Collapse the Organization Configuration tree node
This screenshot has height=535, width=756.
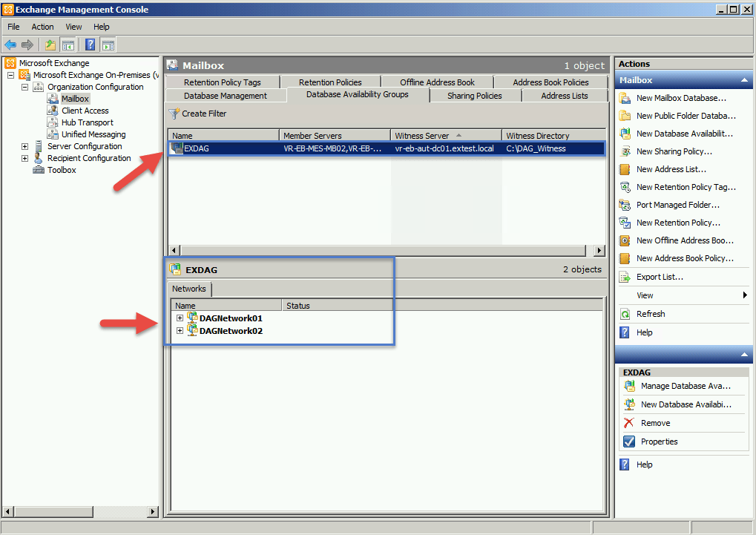point(24,87)
